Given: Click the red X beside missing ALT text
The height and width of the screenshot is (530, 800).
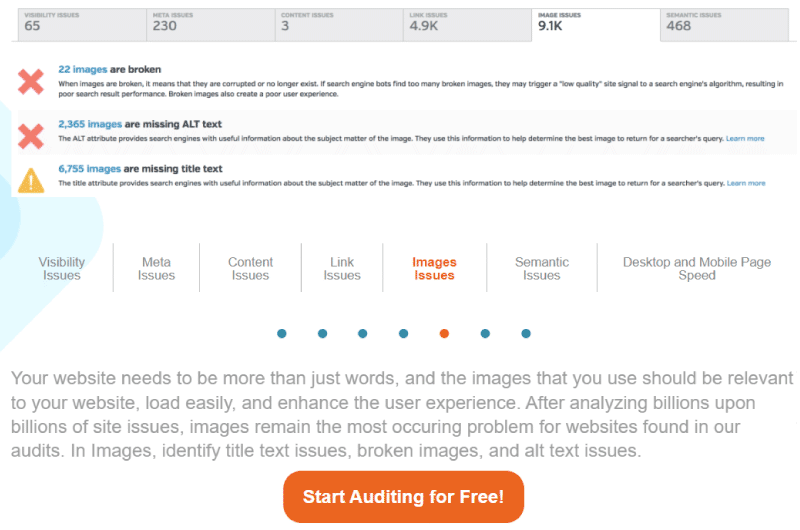Looking at the screenshot, I should click(31, 136).
